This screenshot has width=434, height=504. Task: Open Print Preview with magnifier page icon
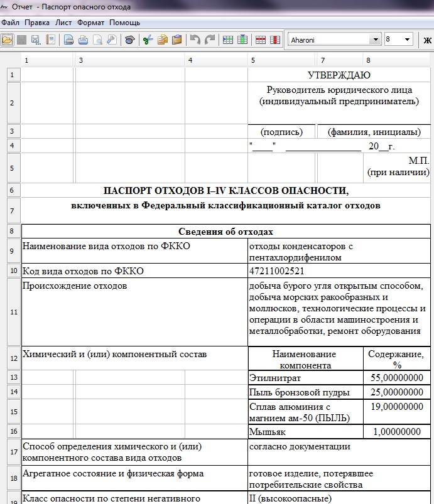click(x=97, y=40)
